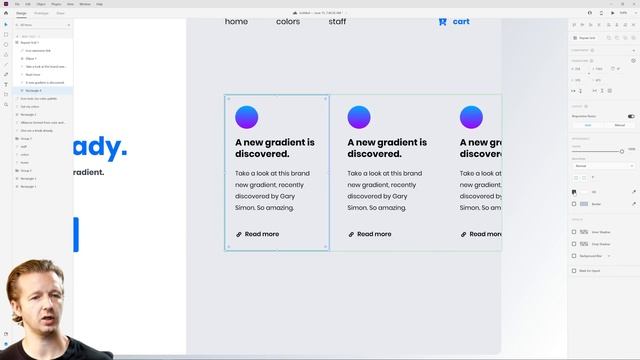
Task: Select the Line tool
Action: (x=6, y=64)
